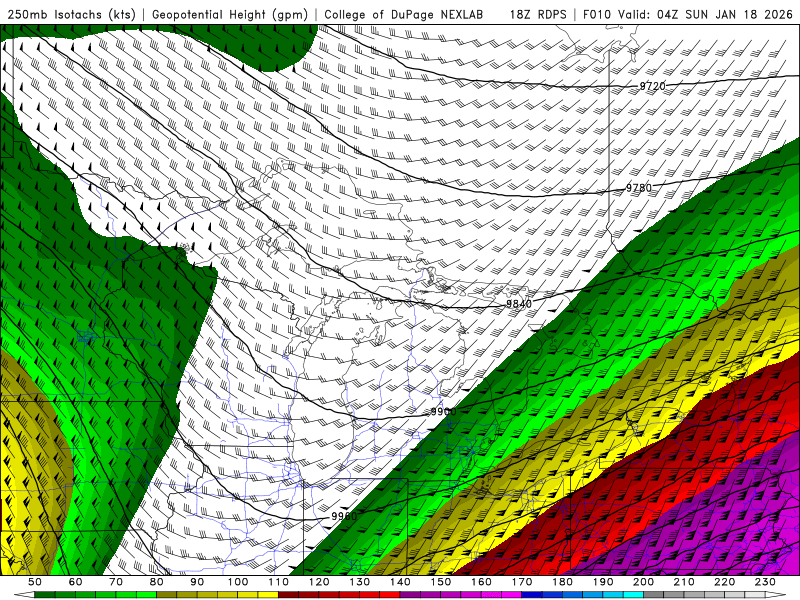Click the darkest green swatch starting the color bar

[x=45, y=595]
